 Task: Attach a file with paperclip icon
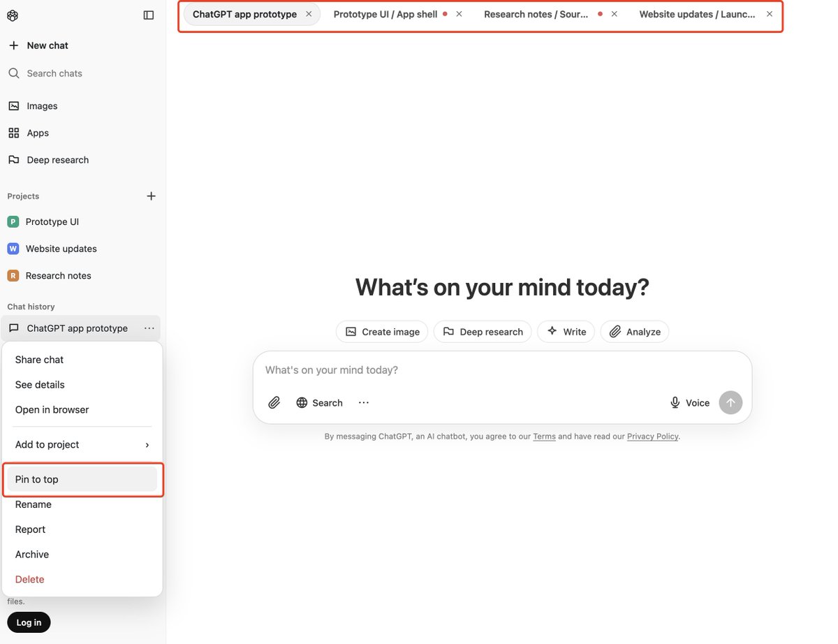coord(274,403)
